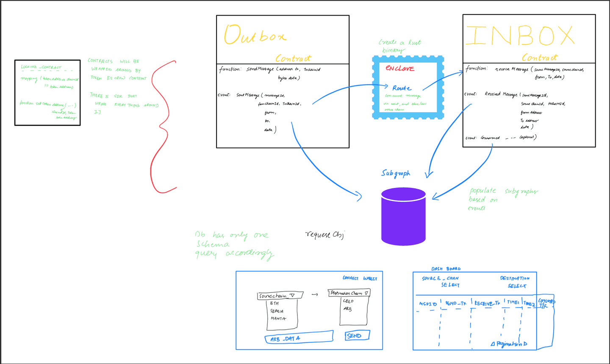Choose CELO in the Destination Chain list
Screen dimensions: 610x364
[348, 301]
